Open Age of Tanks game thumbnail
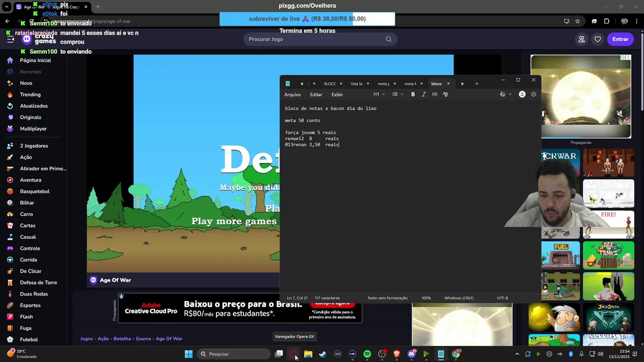The width and height of the screenshot is (644, 362). (608, 255)
